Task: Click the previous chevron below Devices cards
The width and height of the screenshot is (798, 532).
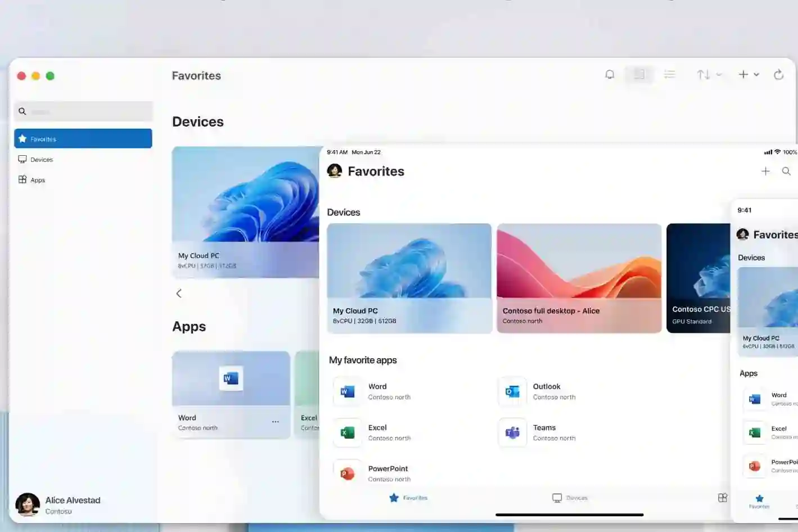Action: 179,293
